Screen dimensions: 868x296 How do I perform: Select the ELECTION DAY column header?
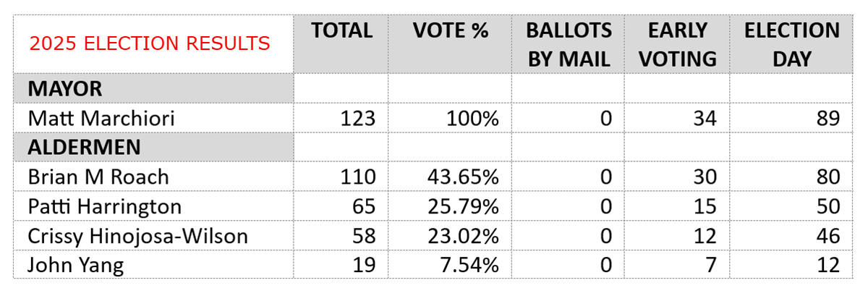click(791, 45)
